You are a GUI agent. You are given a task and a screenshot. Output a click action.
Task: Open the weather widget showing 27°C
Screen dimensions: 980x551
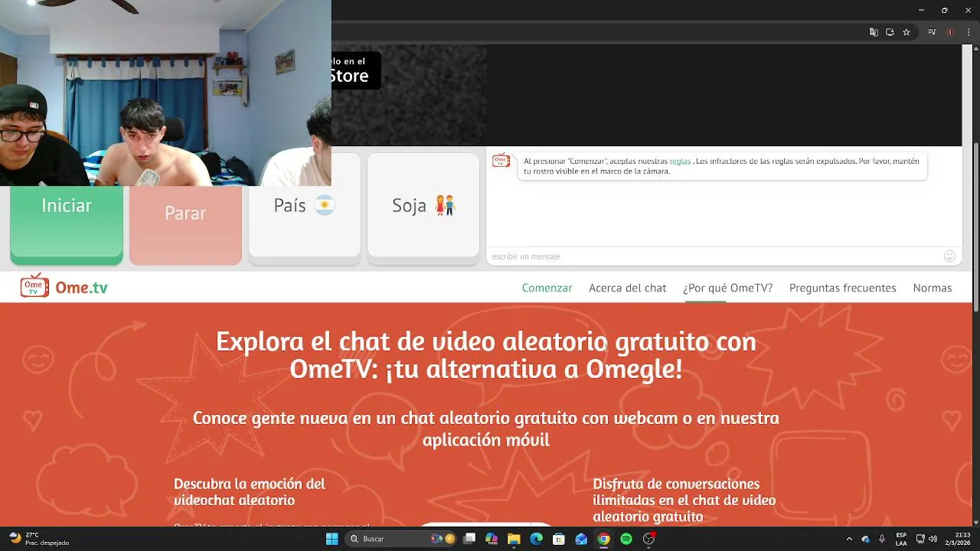[x=40, y=539]
